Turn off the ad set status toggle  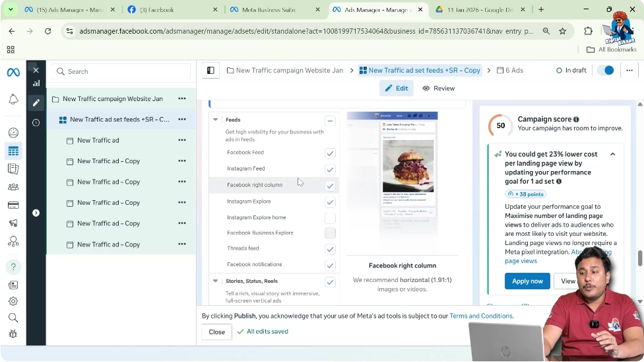[x=605, y=70]
